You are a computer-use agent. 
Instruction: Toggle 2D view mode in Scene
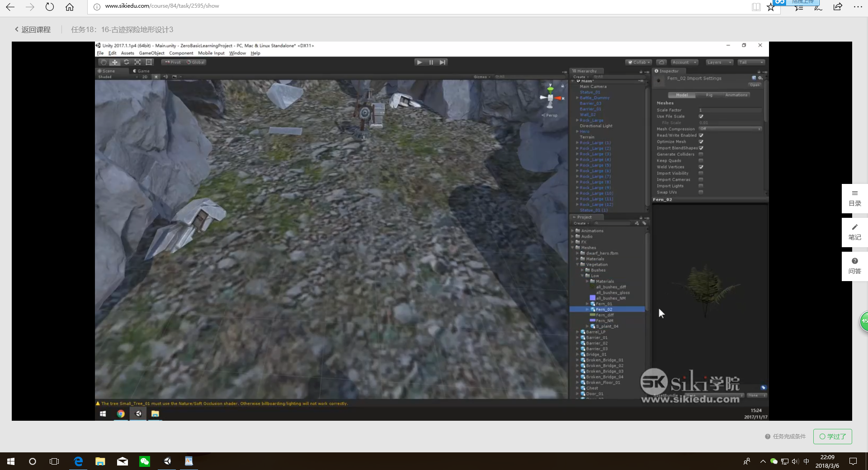[145, 77]
